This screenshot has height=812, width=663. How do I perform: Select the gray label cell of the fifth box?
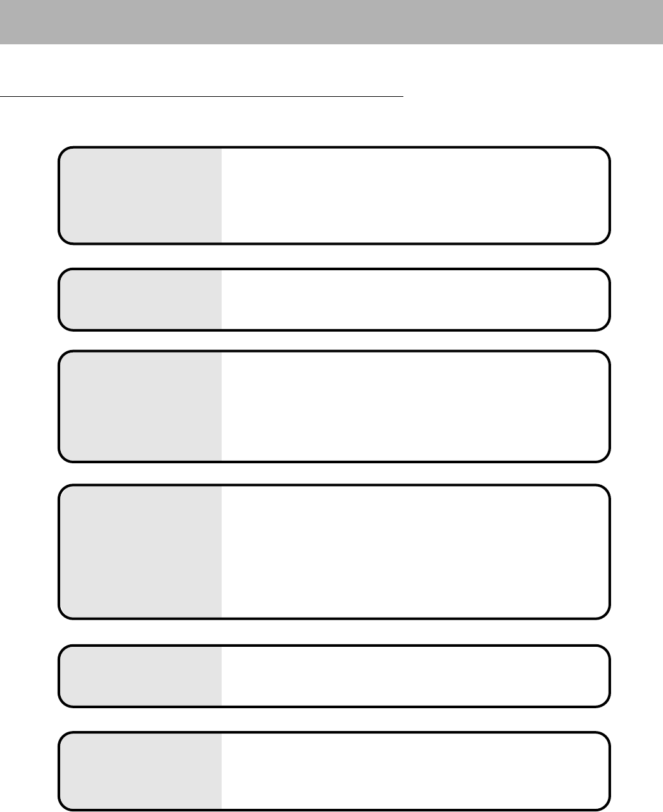141,675
